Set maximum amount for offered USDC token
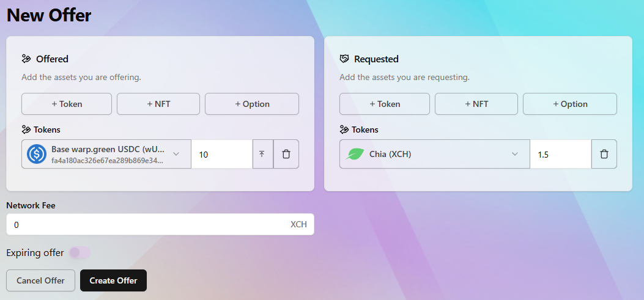644x300 pixels. [x=263, y=154]
